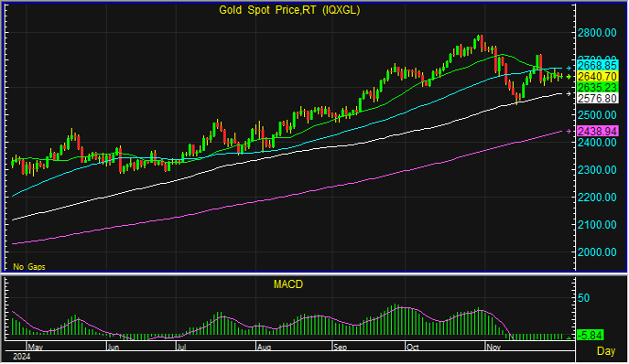The width and height of the screenshot is (629, 364).
Task: Select the Oct marker on time axis
Action: click(x=412, y=348)
